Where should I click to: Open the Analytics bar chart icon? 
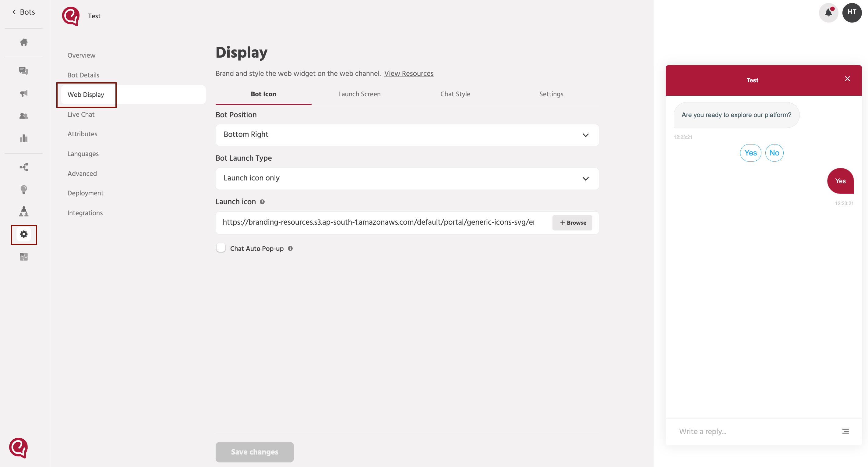click(23, 138)
